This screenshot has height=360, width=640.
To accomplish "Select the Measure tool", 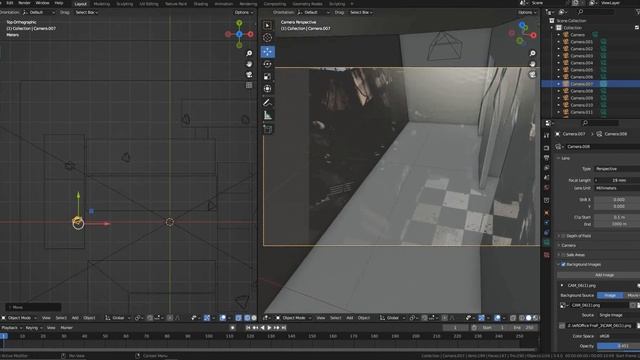I will (x=267, y=116).
